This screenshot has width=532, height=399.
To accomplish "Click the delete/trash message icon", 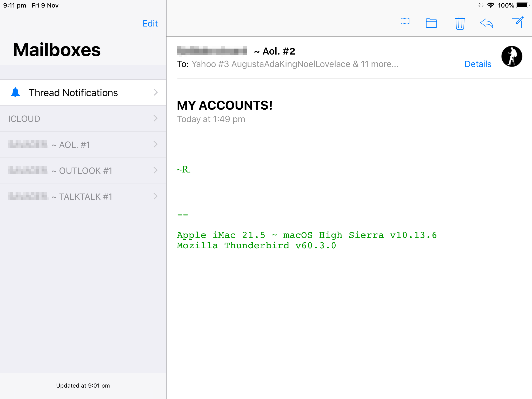I will (x=459, y=23).
